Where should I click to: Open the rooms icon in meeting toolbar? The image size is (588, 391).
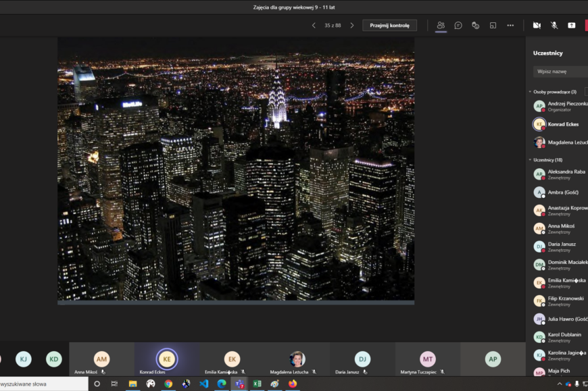493,26
